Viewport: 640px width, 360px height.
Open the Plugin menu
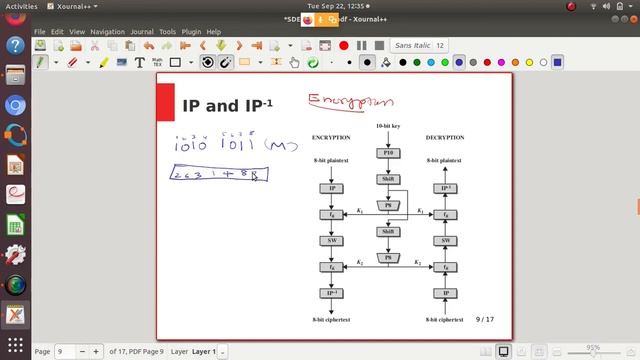[191, 31]
